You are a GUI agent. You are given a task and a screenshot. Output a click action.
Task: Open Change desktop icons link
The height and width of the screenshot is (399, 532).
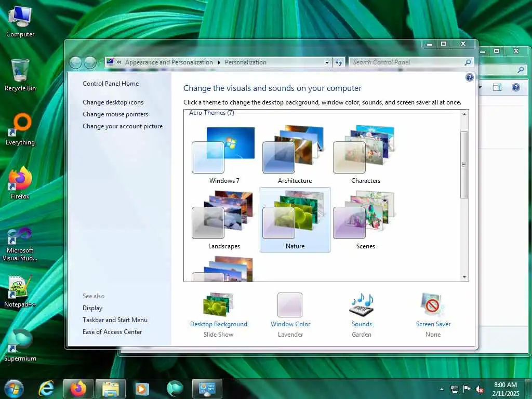[113, 102]
